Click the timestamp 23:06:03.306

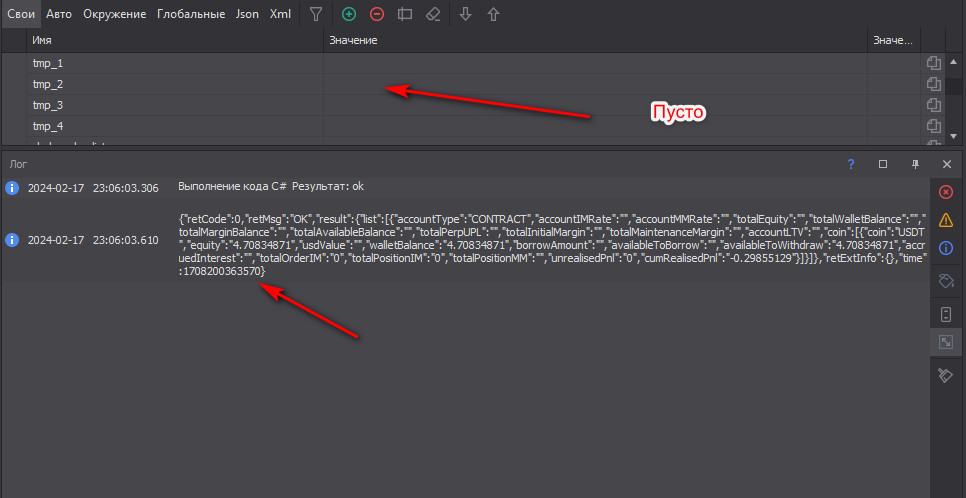(93, 189)
